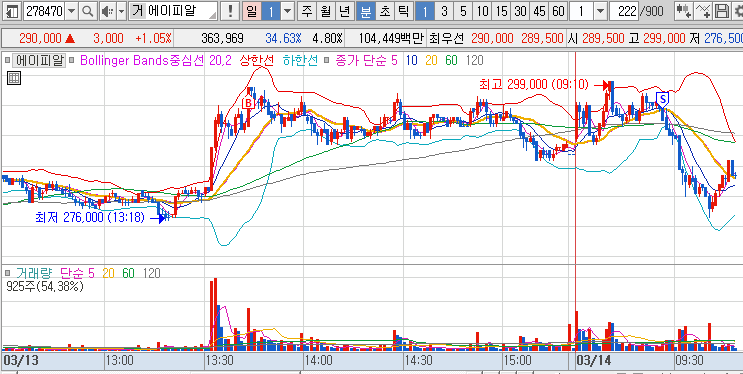The image size is (743, 374).
Task: Click the 363,969 volume value
Action: click(x=222, y=38)
